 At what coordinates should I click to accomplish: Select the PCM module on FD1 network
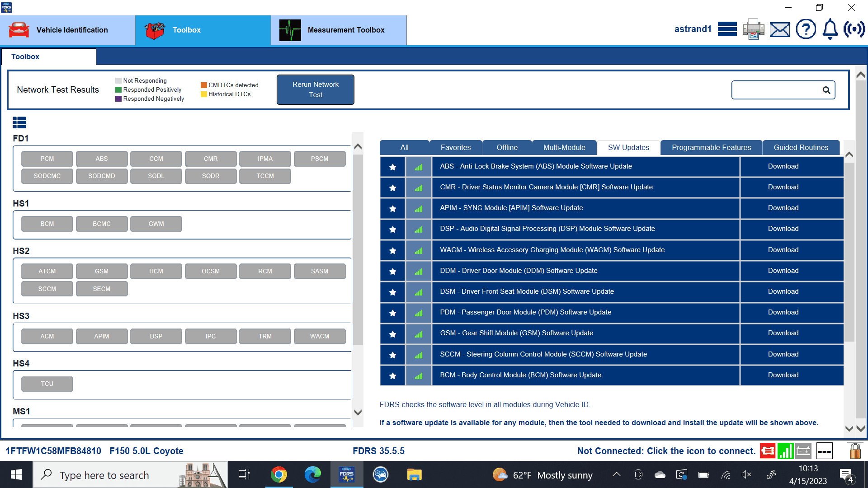pyautogui.click(x=47, y=159)
